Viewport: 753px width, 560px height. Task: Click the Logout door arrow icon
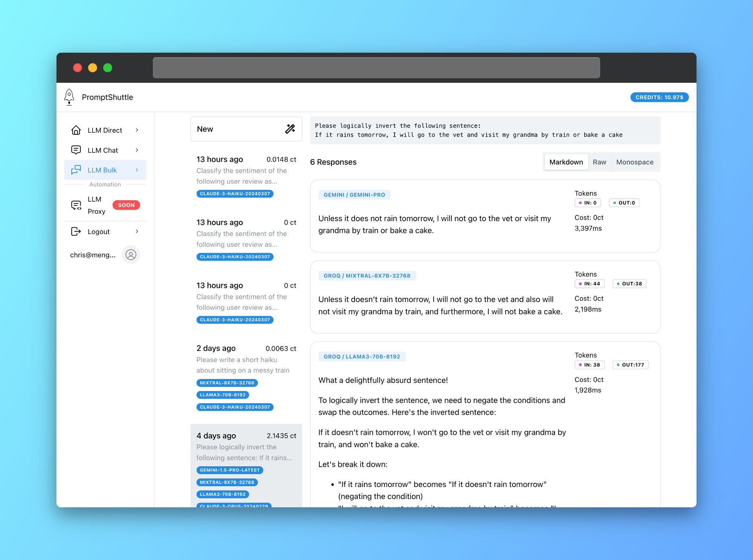[x=76, y=231]
